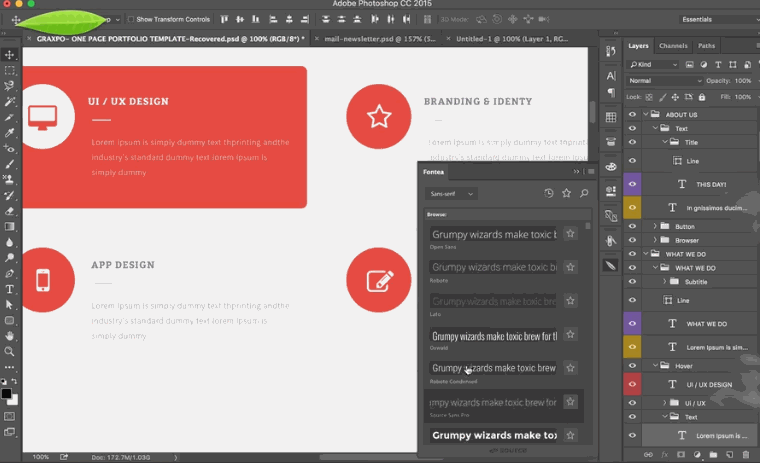Show Fontea favorite fonts
This screenshot has width=760, height=463.
[566, 193]
